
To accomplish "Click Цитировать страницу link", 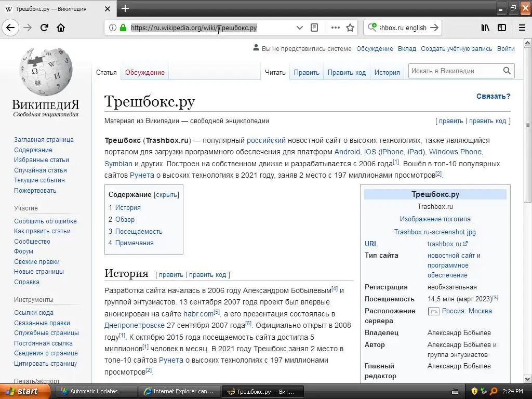I will (x=46, y=363).
